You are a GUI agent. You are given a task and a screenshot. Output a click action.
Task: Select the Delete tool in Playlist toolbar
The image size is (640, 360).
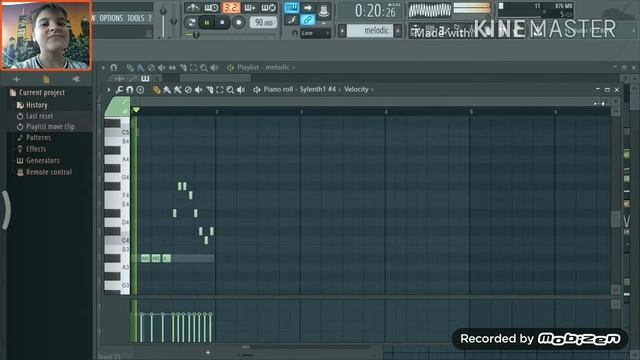(151, 68)
